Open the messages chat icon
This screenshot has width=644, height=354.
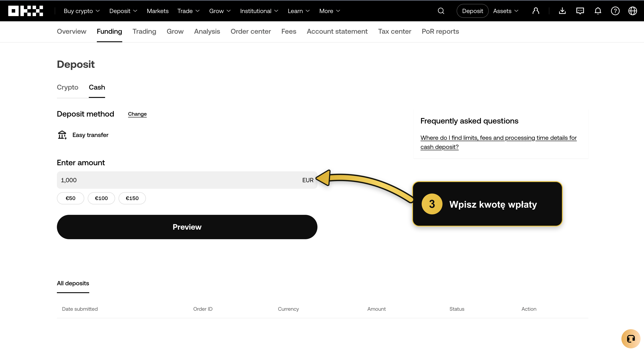580,11
